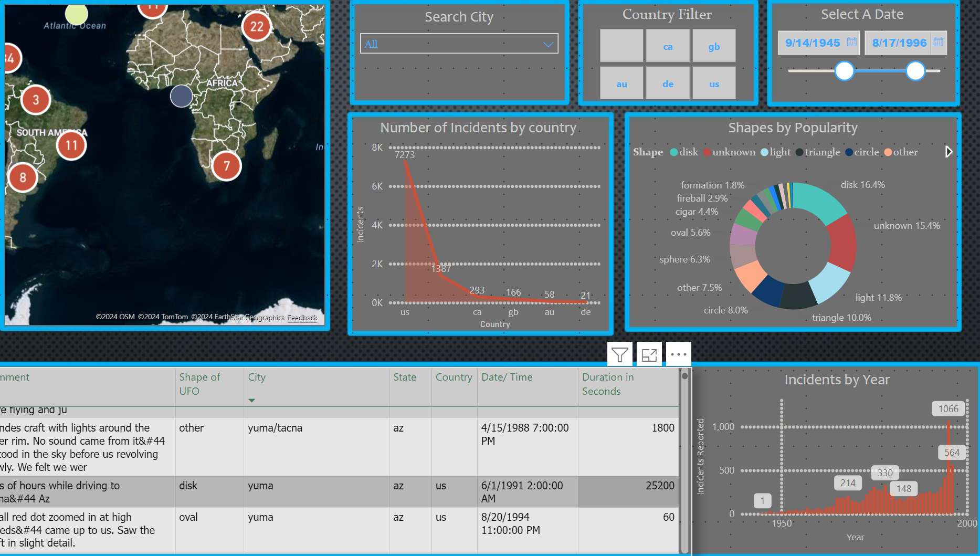Image resolution: width=980 pixels, height=556 pixels.
Task: Click the City column sort arrow
Action: click(x=252, y=401)
